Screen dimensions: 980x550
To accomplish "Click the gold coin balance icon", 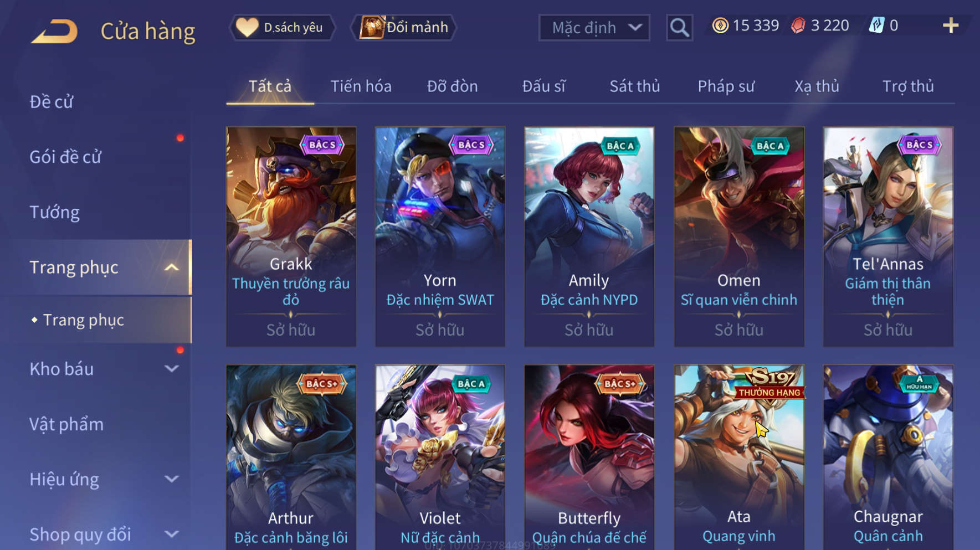I will pos(720,25).
